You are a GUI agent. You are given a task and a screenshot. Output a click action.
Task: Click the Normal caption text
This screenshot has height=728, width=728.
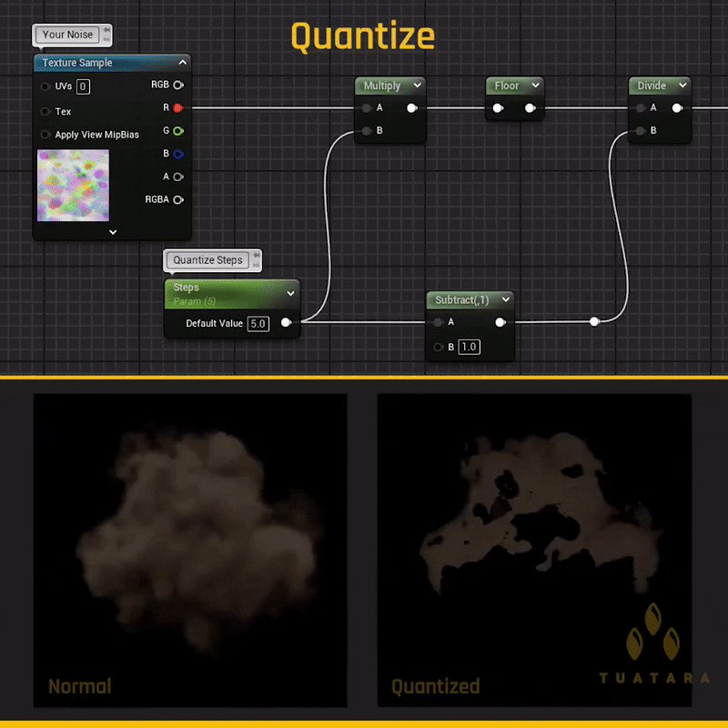coord(79,686)
